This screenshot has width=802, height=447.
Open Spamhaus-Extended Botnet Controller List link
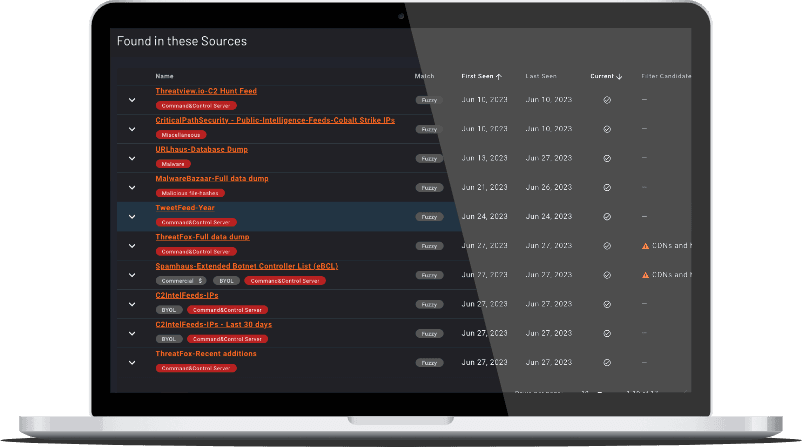[x=247, y=266]
